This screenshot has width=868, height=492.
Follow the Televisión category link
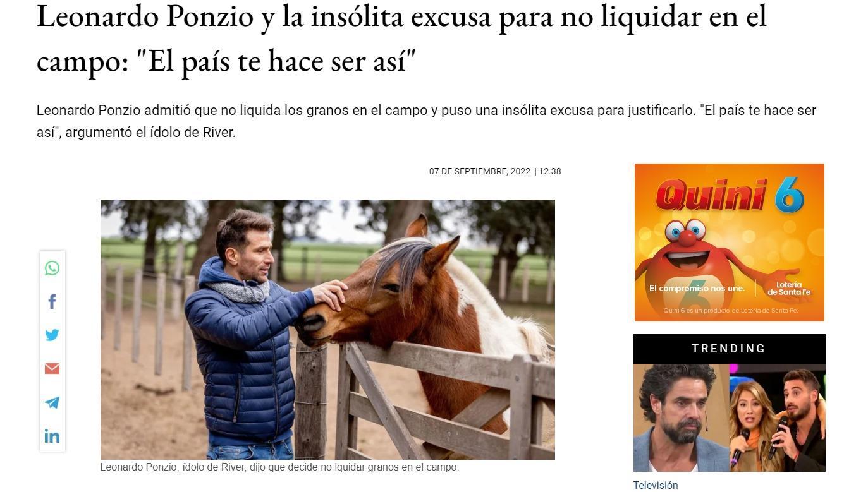tap(656, 485)
